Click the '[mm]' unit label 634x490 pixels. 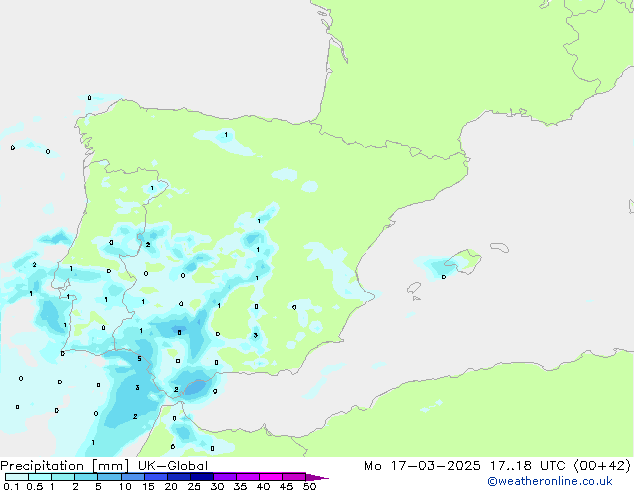[x=111, y=466]
